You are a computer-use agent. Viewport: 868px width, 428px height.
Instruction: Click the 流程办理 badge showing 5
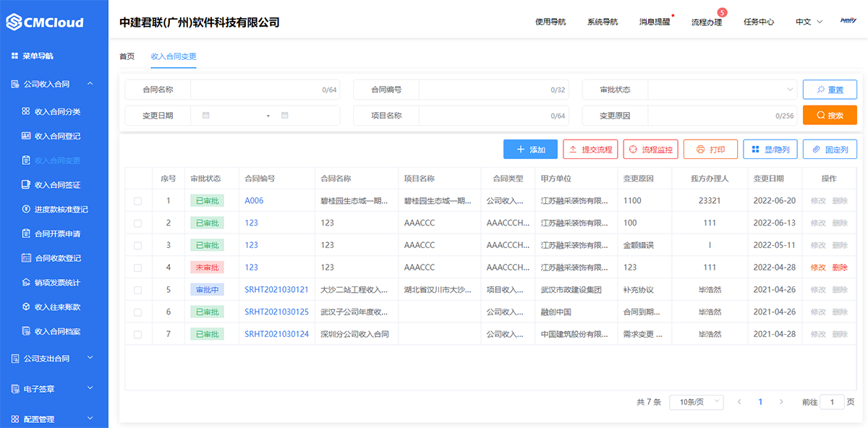coord(722,12)
